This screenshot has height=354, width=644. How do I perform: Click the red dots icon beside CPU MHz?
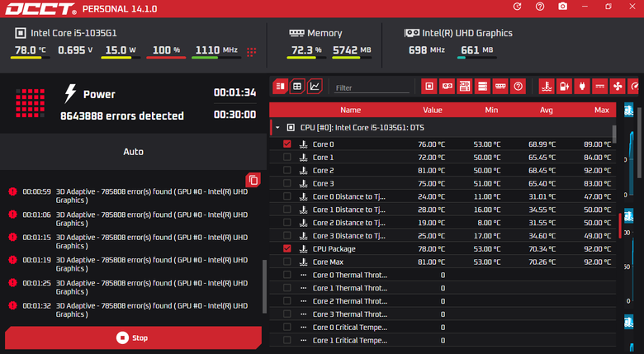click(x=251, y=52)
